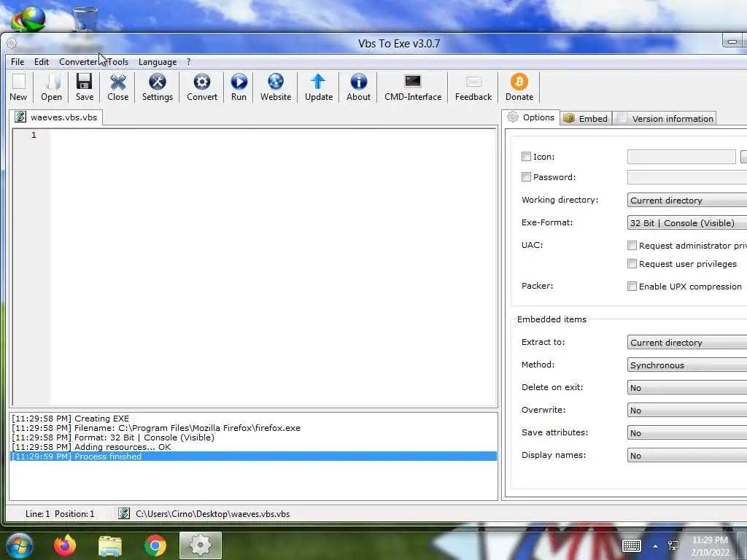Select the Options tab

531,117
